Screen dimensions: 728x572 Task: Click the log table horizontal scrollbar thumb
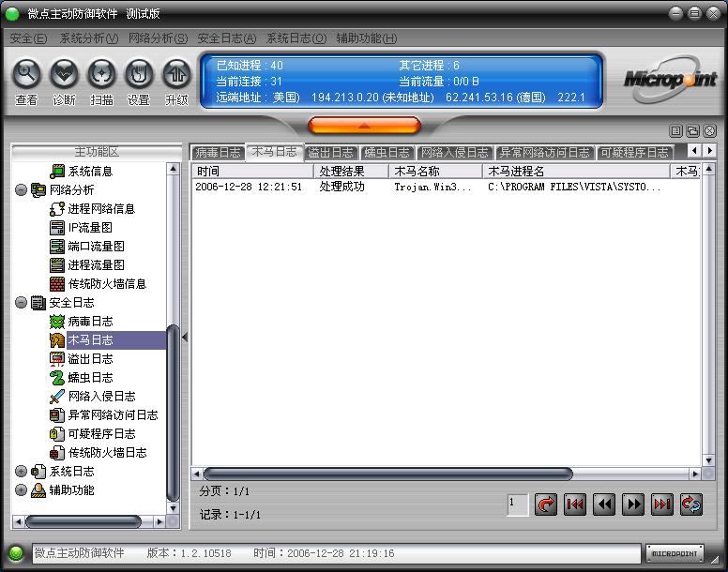click(388, 474)
